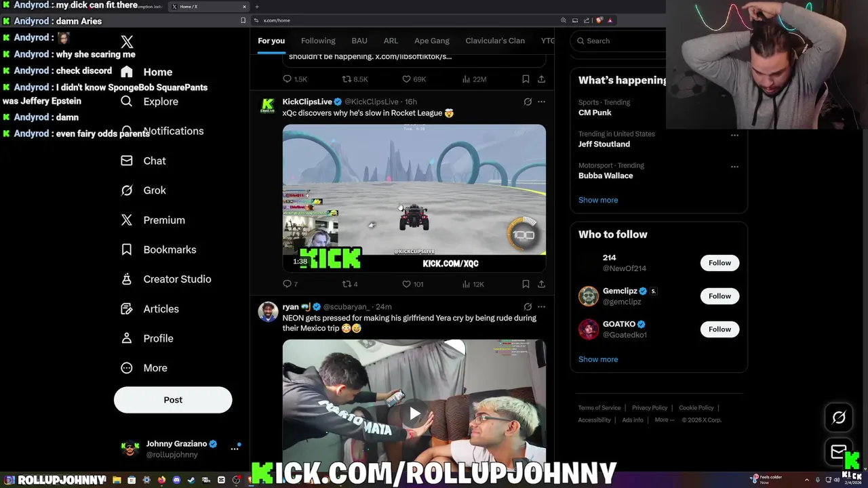Image resolution: width=868 pixels, height=488 pixels.
Task: Expand the More sidebar menu
Action: (x=144, y=368)
